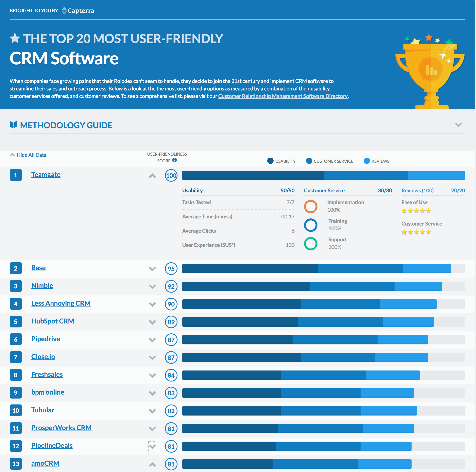Open the bpm'online listing
476x472 pixels.
coord(48,392)
